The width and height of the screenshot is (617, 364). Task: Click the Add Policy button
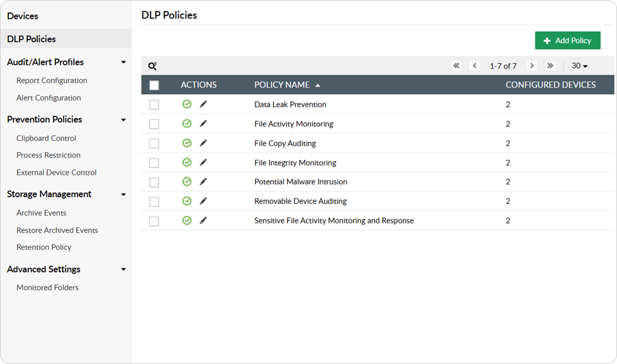[567, 40]
